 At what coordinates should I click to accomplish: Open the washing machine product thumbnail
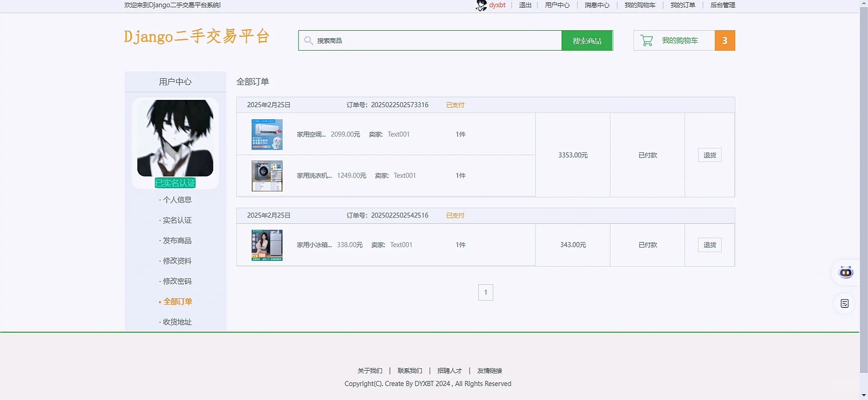click(267, 176)
